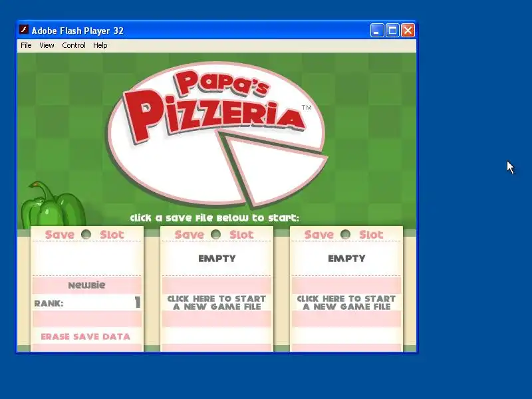Click the Adobe Flash Player 32 title text
Viewport: 532px width, 399px height.
(77, 31)
